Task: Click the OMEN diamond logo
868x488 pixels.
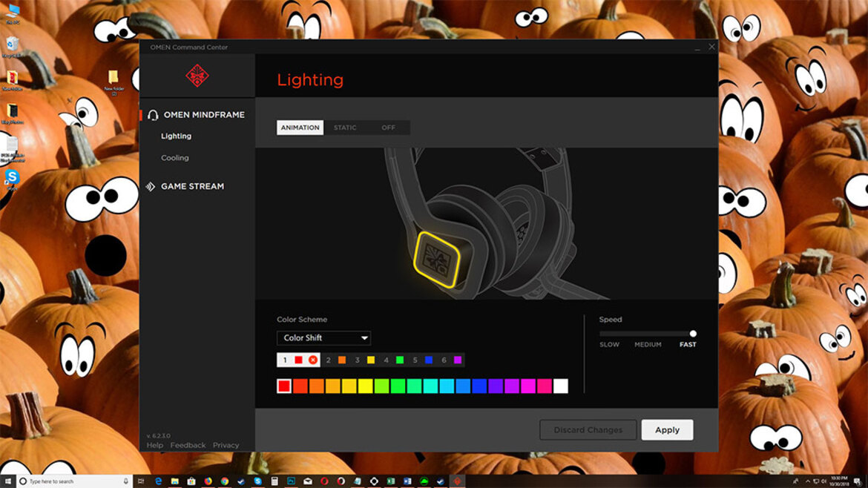Action: 197,76
